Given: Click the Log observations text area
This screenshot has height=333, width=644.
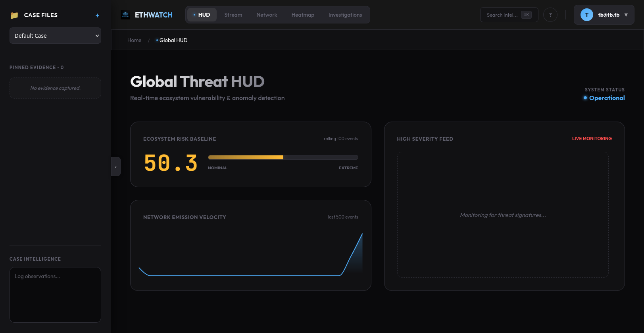Looking at the screenshot, I should [55, 295].
